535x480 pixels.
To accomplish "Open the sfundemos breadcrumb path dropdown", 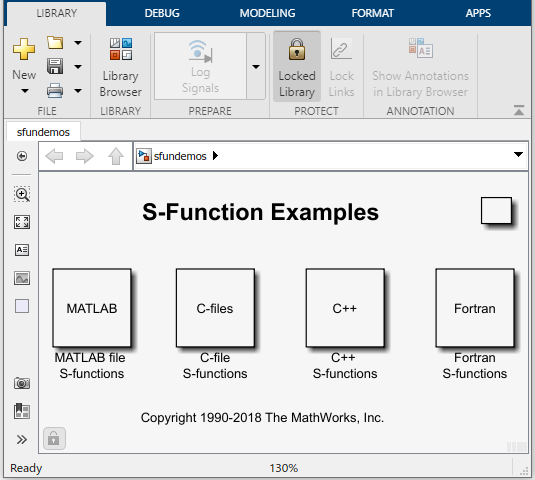I will pos(518,155).
